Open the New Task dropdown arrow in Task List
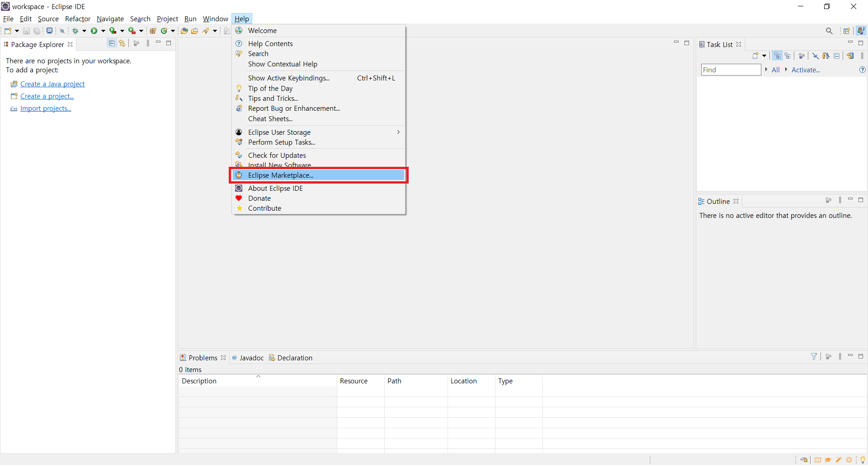Screen dimensions: 868x467 pyautogui.click(x=764, y=56)
